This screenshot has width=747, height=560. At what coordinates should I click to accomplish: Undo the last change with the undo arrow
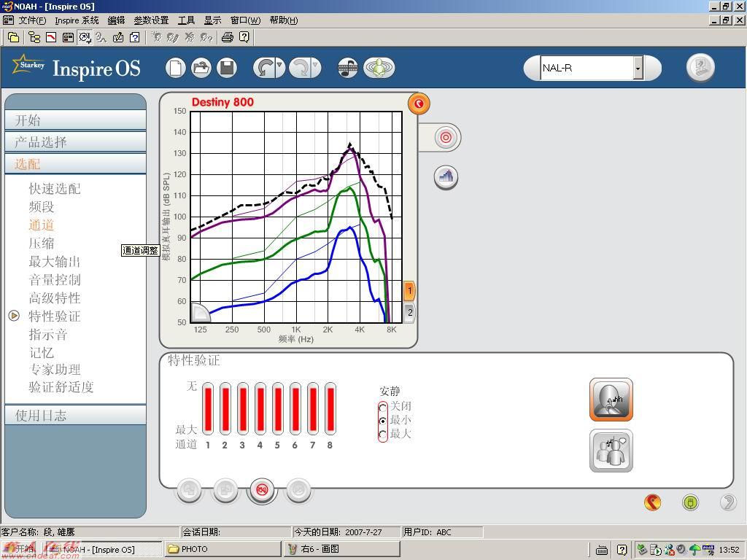pyautogui.click(x=263, y=68)
